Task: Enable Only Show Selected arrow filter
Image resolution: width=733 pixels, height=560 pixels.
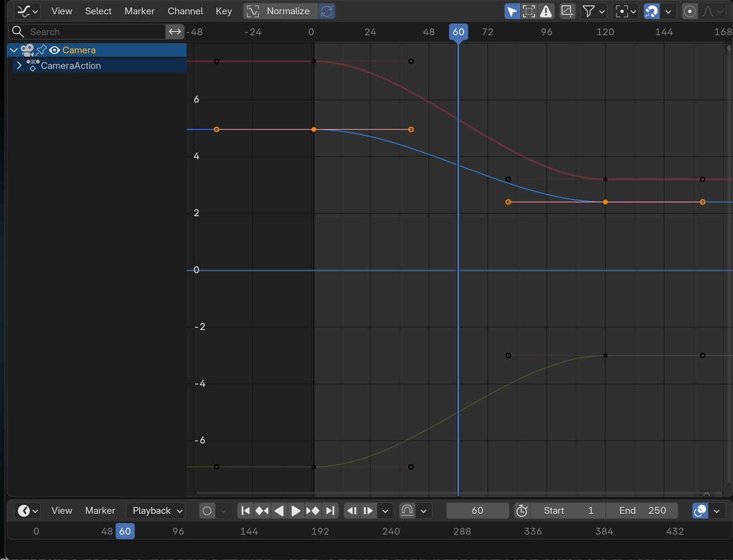Action: (512, 11)
